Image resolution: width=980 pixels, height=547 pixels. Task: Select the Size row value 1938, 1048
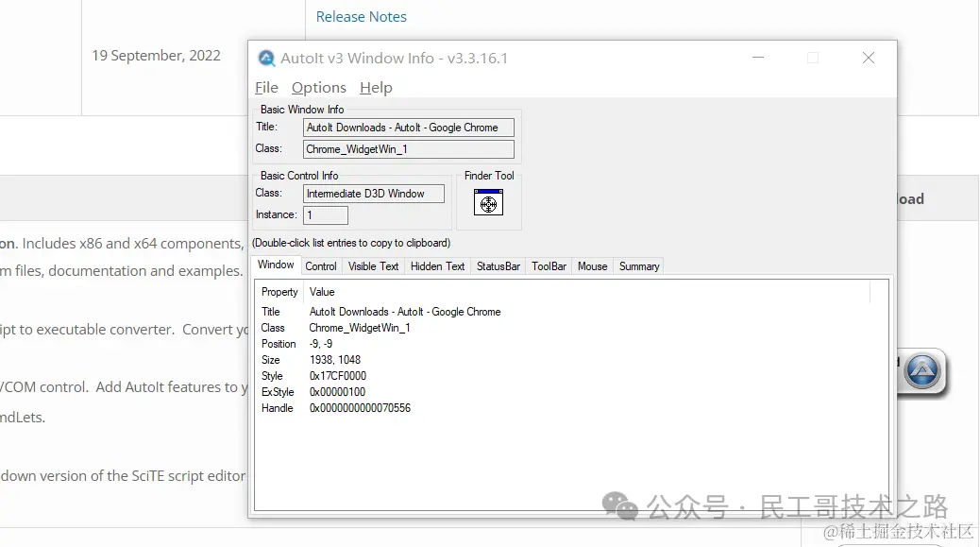click(x=335, y=360)
